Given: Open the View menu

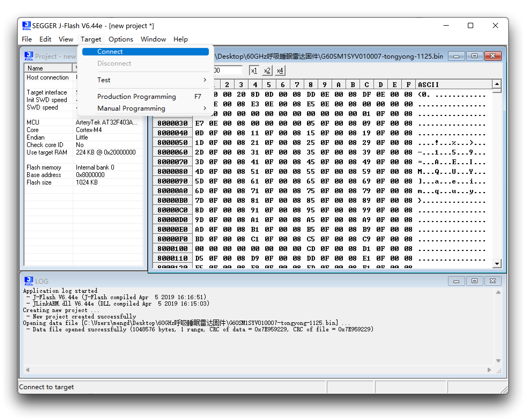Looking at the screenshot, I should pos(66,39).
